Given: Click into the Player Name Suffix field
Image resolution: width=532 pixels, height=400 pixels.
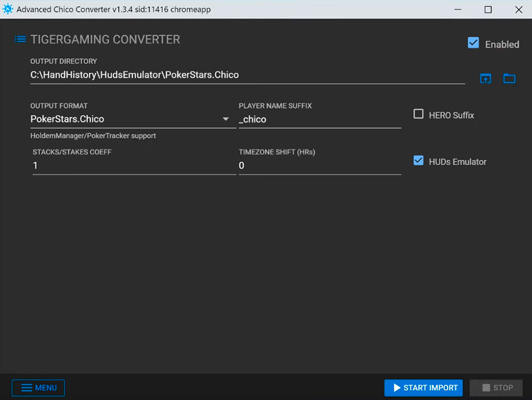Looking at the screenshot, I should click(319, 119).
